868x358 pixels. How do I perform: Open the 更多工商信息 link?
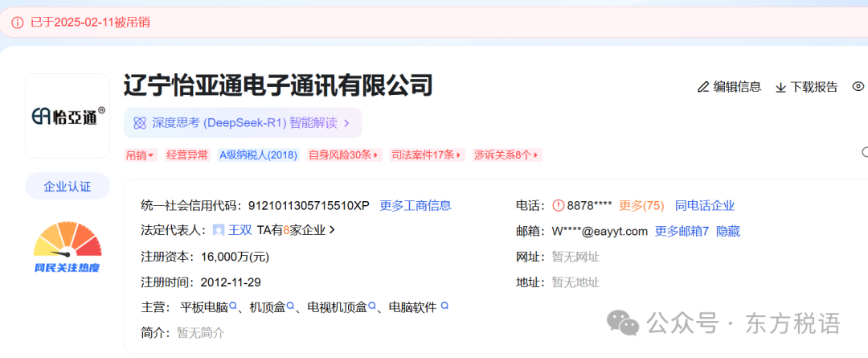[416, 205]
